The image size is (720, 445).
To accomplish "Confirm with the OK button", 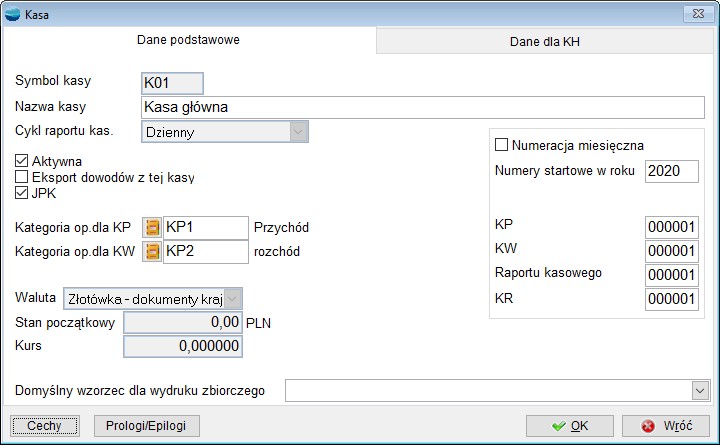I will point(570,426).
